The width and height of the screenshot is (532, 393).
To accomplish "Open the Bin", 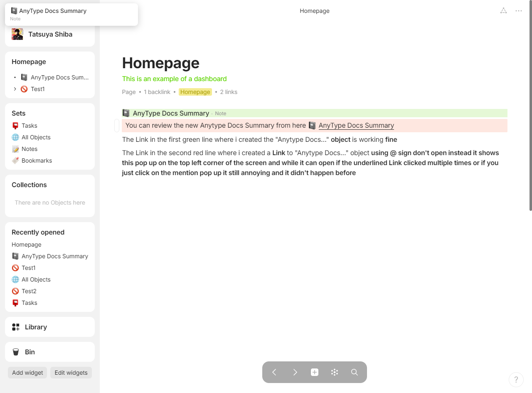I will pos(50,352).
